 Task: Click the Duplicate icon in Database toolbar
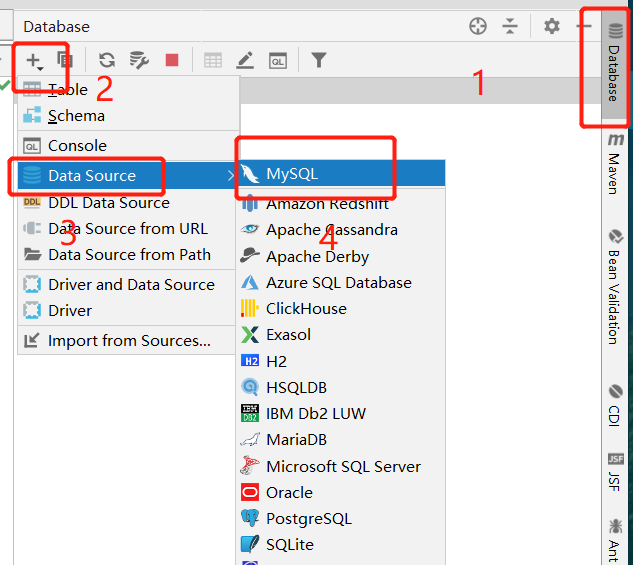click(65, 60)
